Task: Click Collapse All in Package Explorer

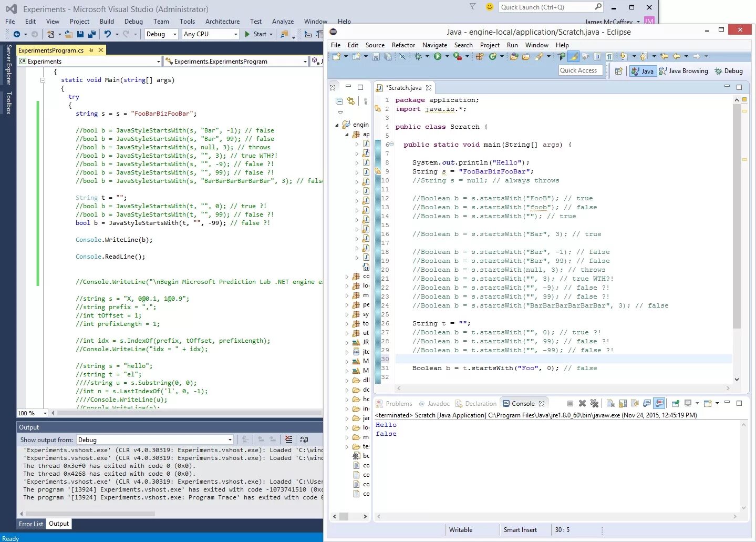Action: tap(339, 101)
